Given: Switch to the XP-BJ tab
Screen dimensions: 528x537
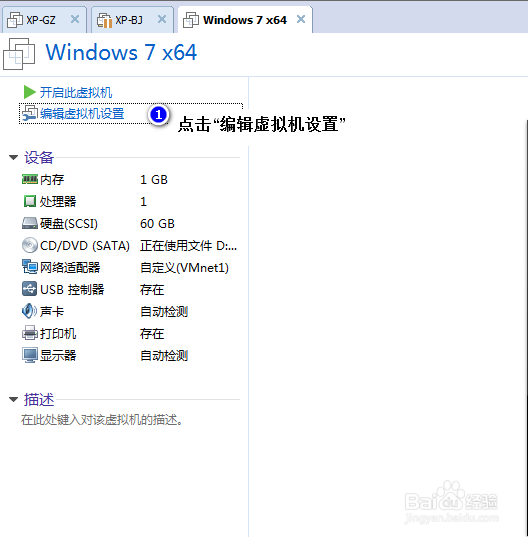Looking at the screenshot, I should [133, 20].
